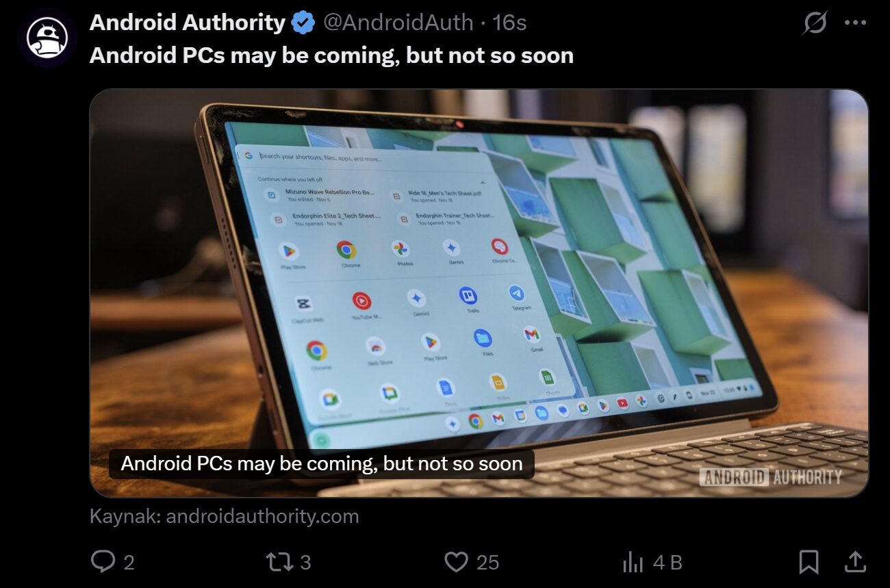
Task: Open the Android Authority display name
Action: (x=188, y=23)
